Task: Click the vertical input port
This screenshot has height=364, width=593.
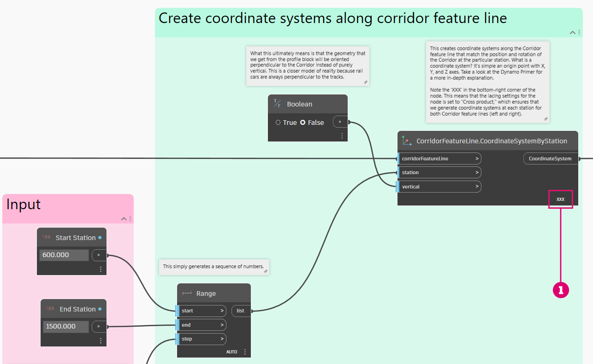Action: pos(439,187)
